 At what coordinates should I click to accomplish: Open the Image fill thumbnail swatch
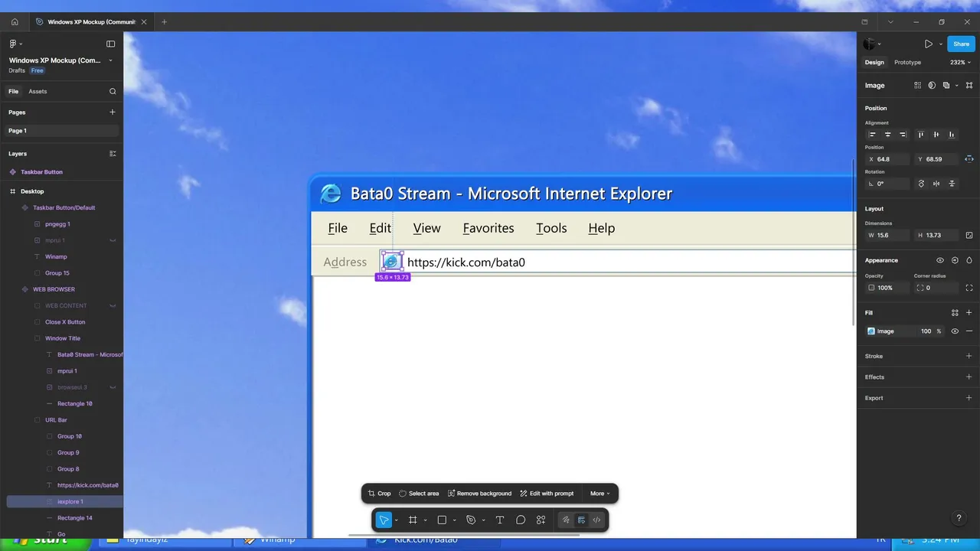(x=871, y=331)
